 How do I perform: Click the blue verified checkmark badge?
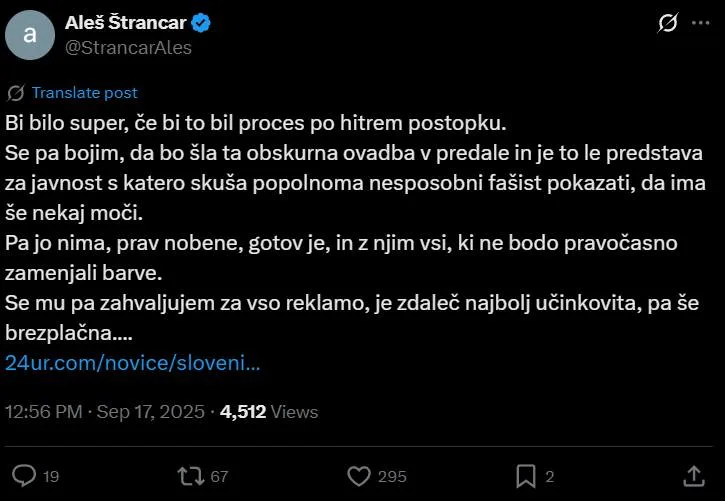click(x=200, y=23)
